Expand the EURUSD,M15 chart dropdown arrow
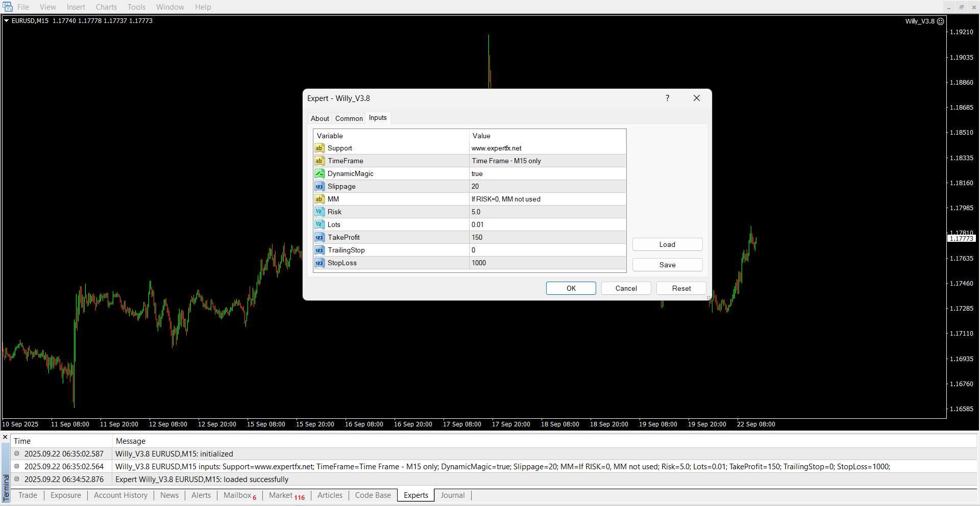Viewport: 980px width, 506px height. [x=7, y=21]
